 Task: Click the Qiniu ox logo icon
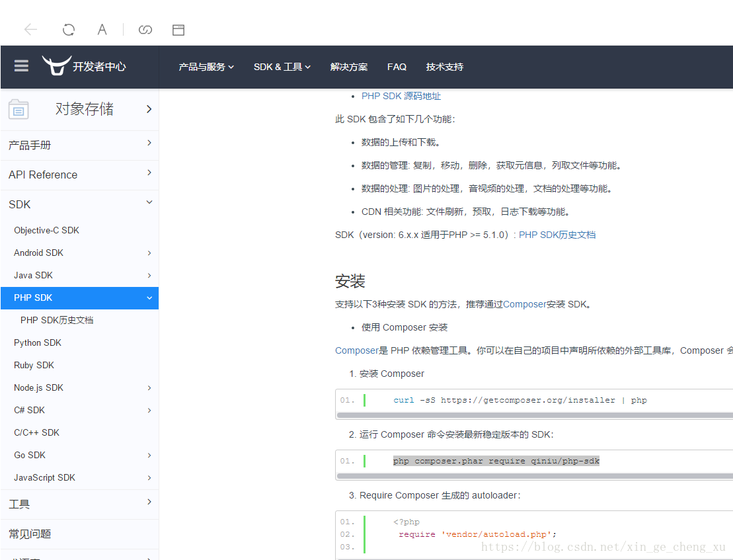[57, 65]
